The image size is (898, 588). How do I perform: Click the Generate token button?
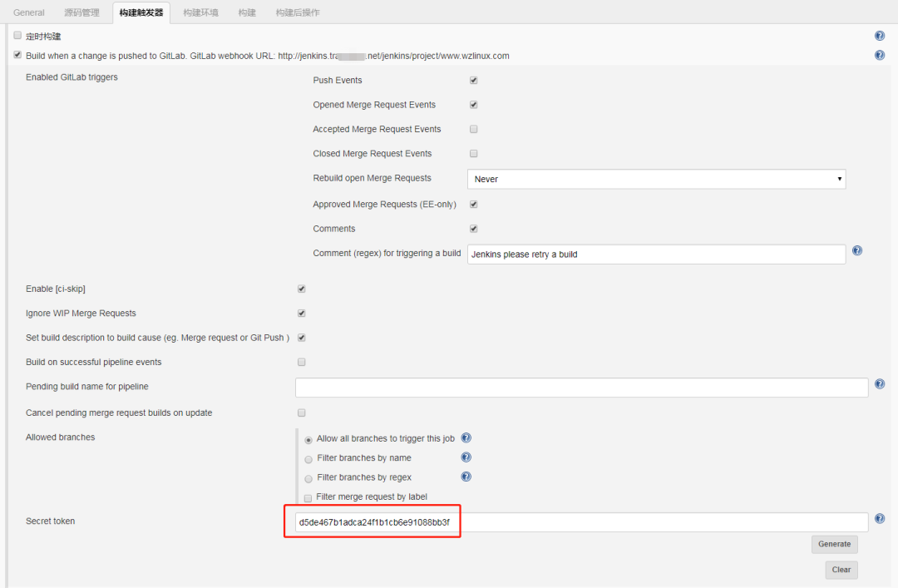[835, 545]
